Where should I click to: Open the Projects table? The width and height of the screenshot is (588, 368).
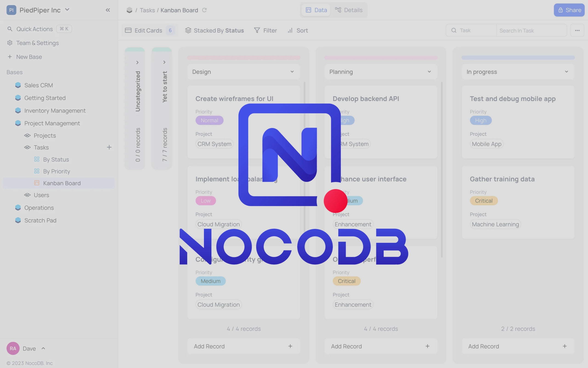(45, 135)
